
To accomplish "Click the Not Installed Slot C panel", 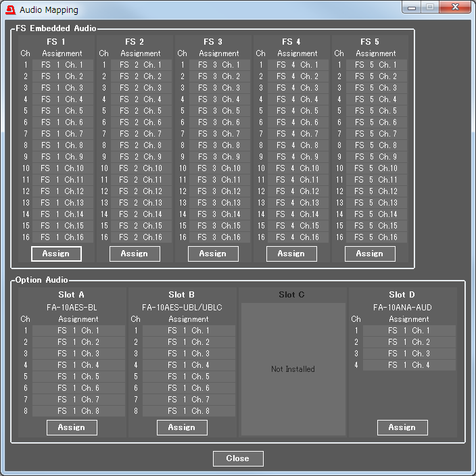I will (x=293, y=369).
